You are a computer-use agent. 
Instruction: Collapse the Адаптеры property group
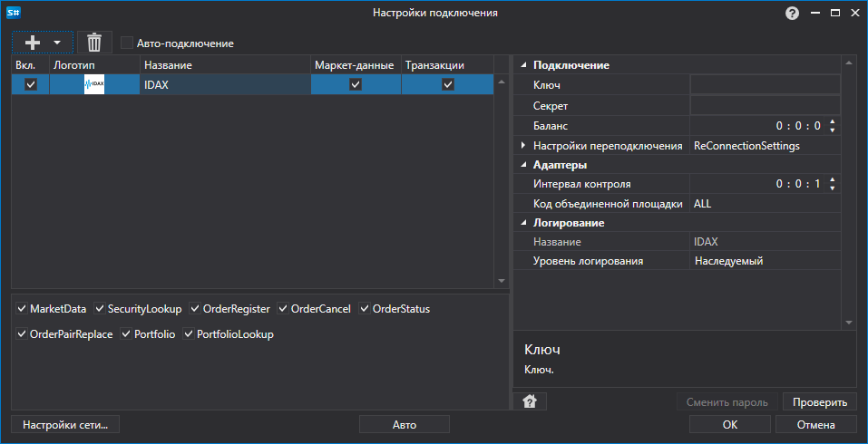523,165
